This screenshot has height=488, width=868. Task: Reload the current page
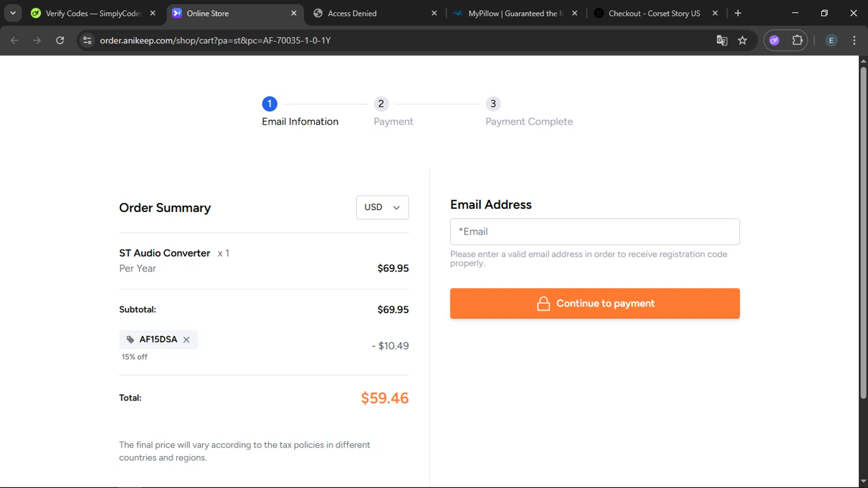pyautogui.click(x=60, y=41)
